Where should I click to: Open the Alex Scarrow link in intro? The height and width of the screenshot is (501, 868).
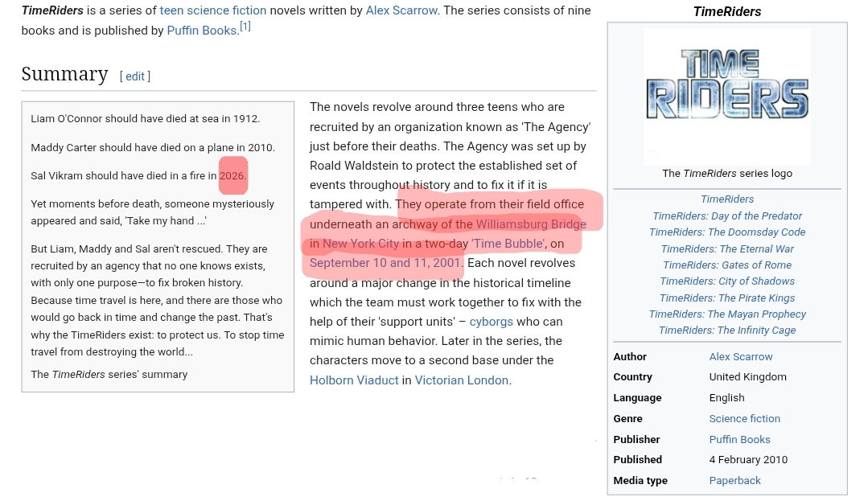point(401,10)
